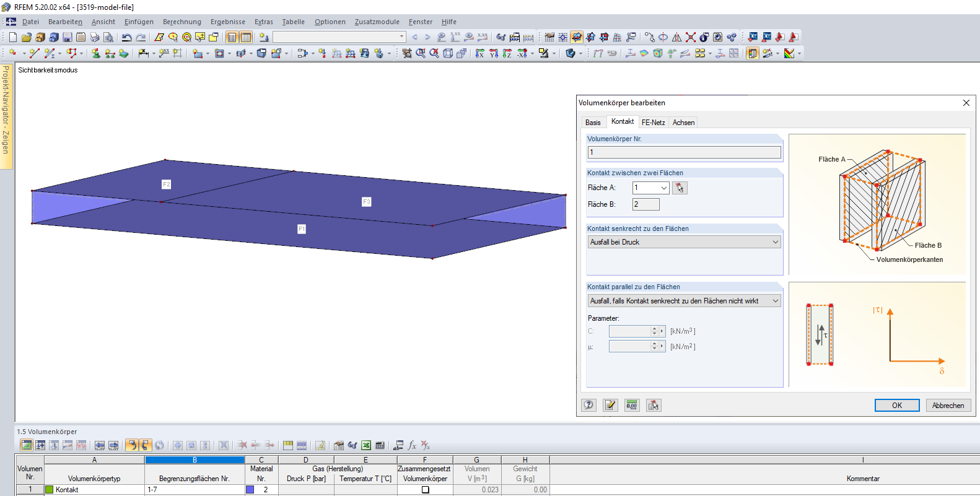
Task: Click the help icon in dialog
Action: click(x=588, y=405)
